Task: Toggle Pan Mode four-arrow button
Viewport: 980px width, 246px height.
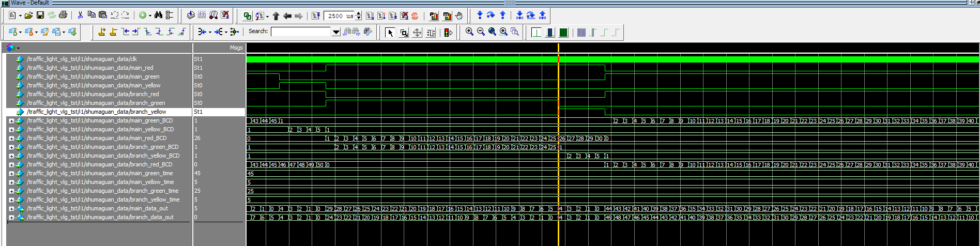Action: pos(417,33)
